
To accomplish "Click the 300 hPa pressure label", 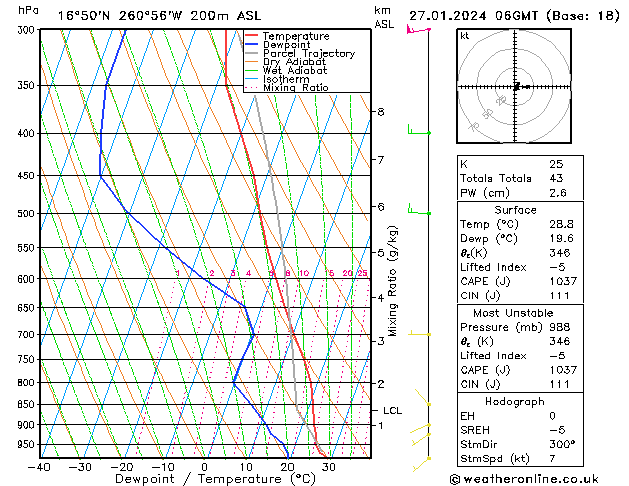I will click(x=28, y=30).
